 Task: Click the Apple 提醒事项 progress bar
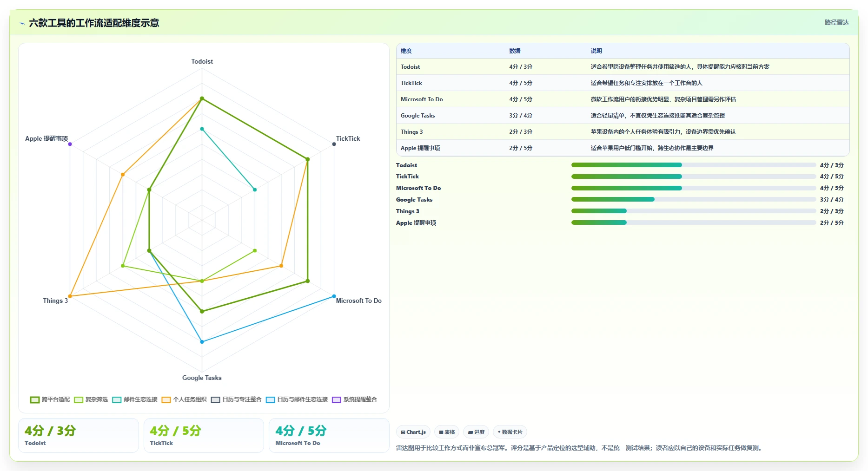[x=694, y=222]
